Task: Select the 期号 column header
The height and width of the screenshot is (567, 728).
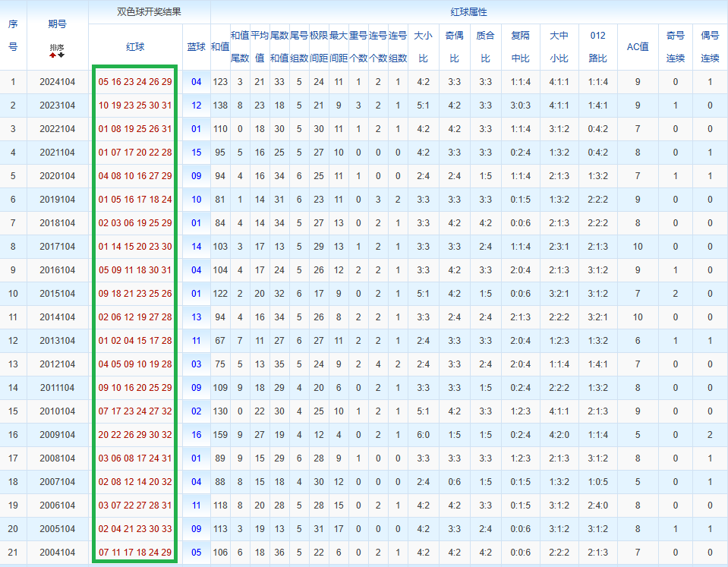Action: point(57,24)
